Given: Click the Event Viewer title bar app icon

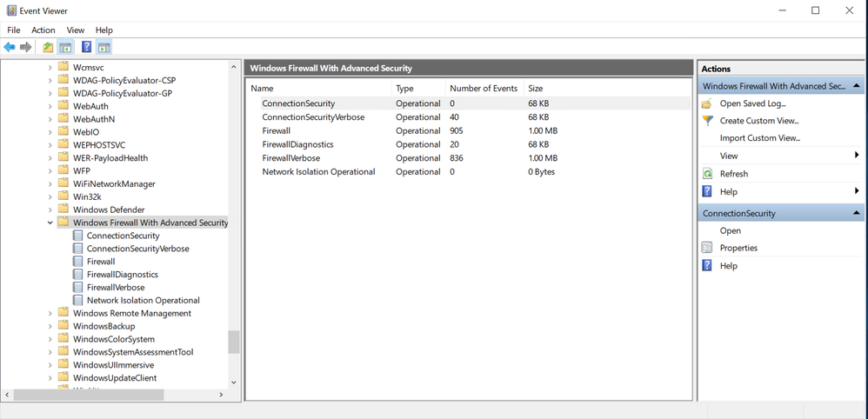Looking at the screenshot, I should [11, 10].
